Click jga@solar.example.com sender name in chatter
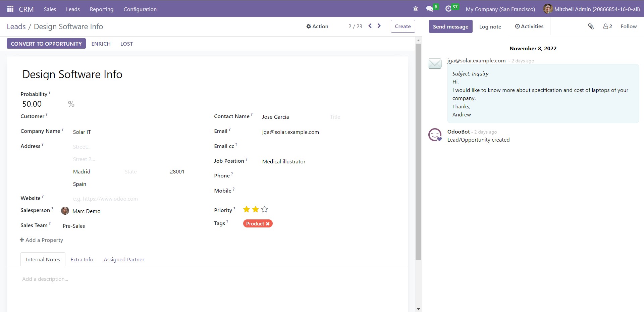Viewport: 644px width, 312px height. (476, 60)
